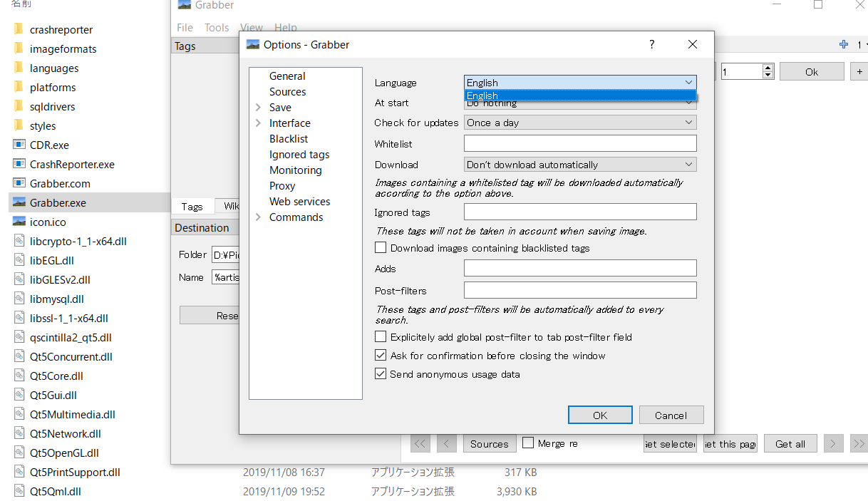Click the styles folder icon
Image resolution: width=868 pixels, height=501 pixels.
coord(19,126)
